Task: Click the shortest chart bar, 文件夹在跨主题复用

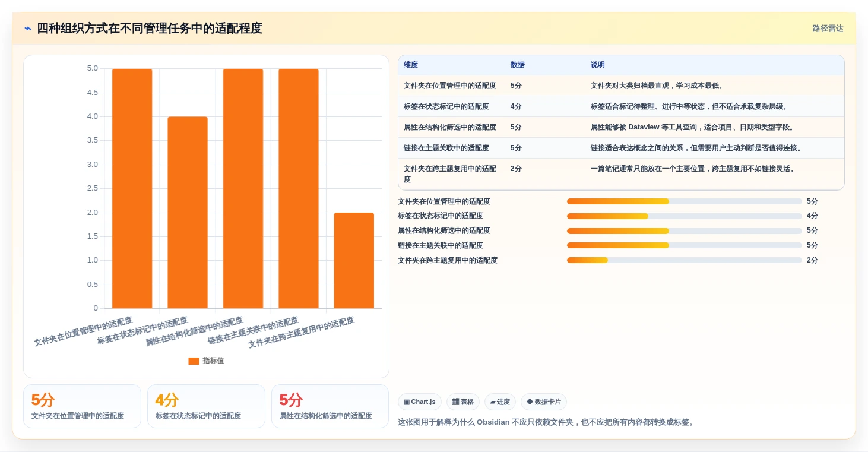Action: (354, 260)
